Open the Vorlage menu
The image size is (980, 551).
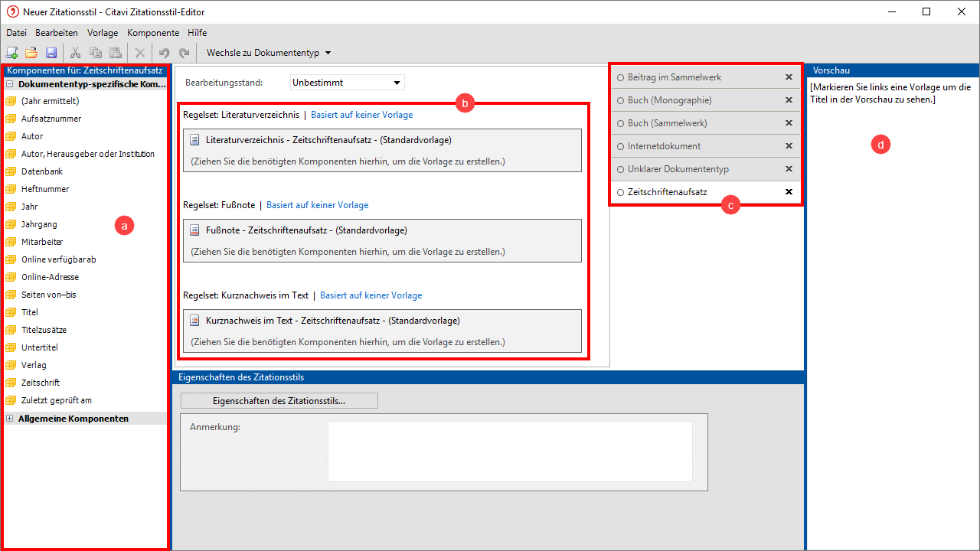pyautogui.click(x=103, y=33)
